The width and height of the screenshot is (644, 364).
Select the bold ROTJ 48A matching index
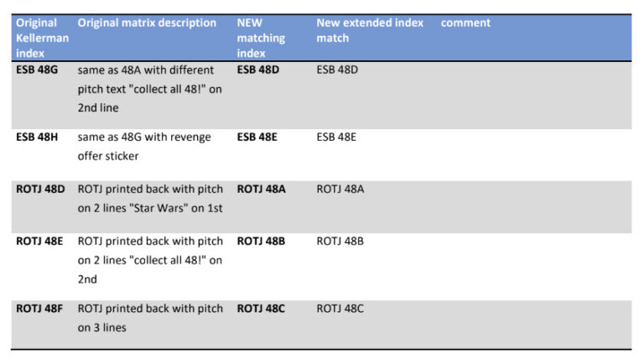262,189
